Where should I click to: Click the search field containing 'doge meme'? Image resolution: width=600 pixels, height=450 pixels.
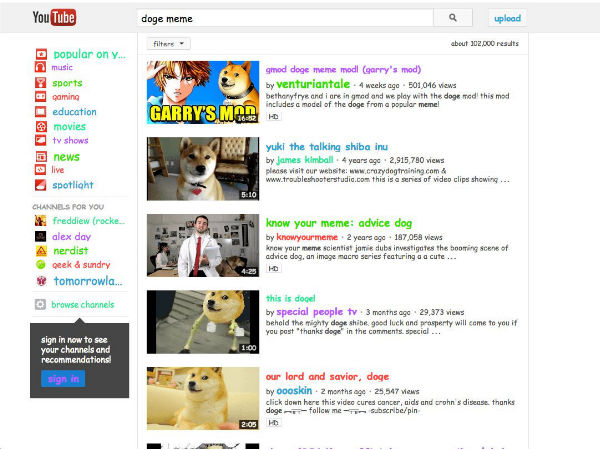coord(285,18)
